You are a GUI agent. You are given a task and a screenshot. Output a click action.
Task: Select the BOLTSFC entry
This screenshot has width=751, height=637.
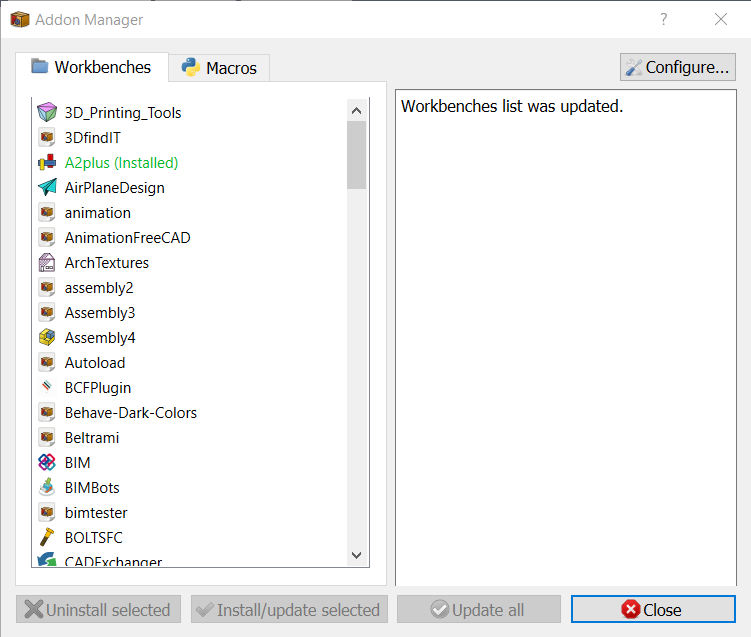pos(94,538)
